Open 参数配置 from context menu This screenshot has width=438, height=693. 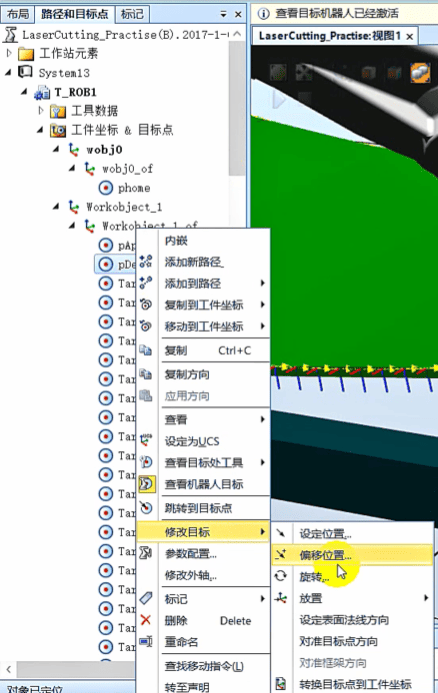203,553
